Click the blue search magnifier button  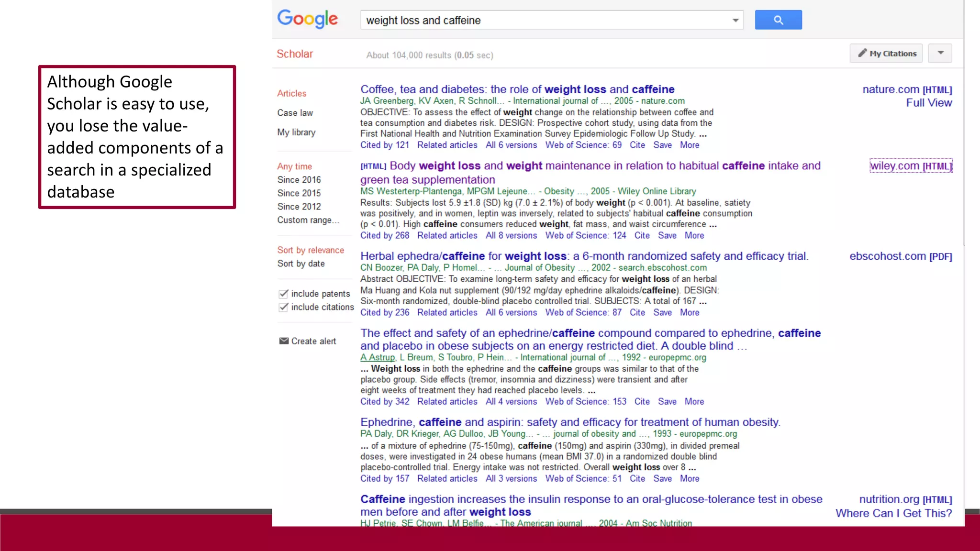pyautogui.click(x=778, y=20)
